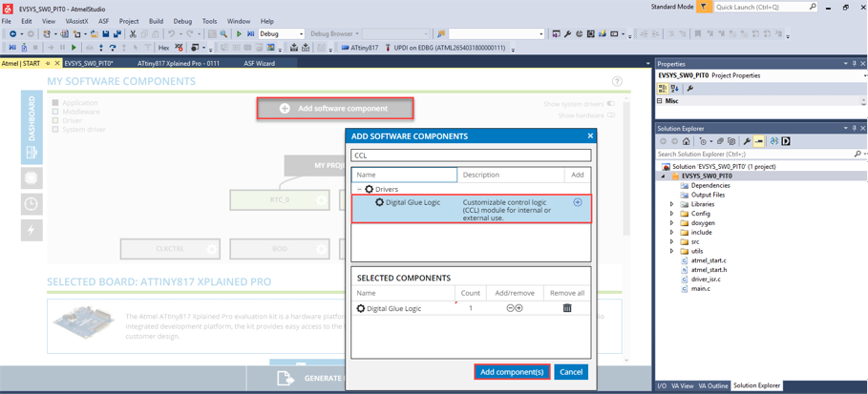This screenshot has width=868, height=394.
Task: Click the Property Pages wrench in Properties panel
Action: pyautogui.click(x=689, y=89)
